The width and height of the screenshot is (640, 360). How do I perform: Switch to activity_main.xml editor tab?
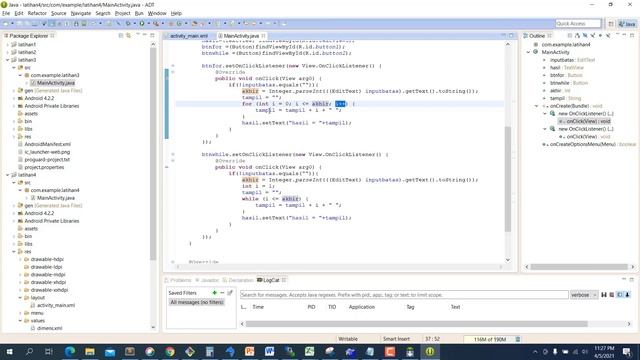coord(189,36)
